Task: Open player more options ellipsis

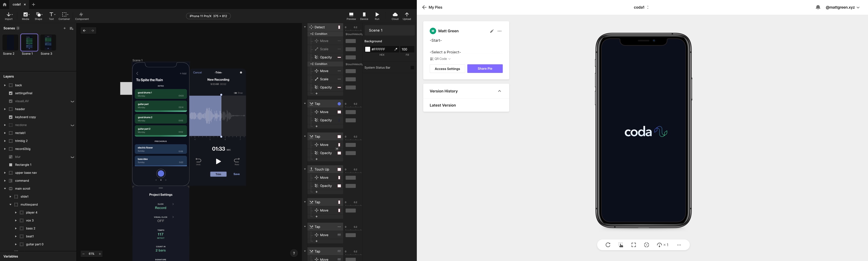Action: point(679,245)
